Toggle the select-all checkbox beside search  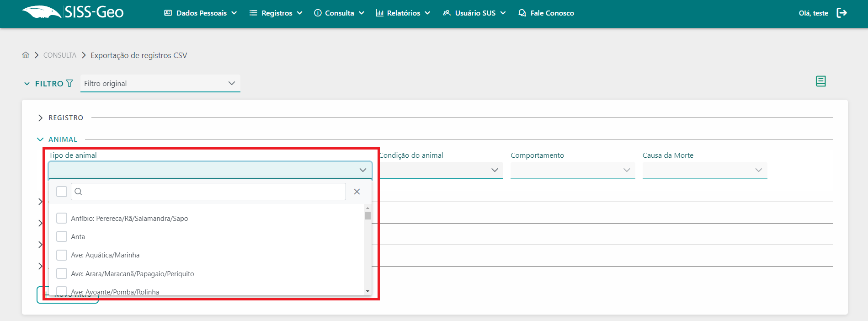pos(62,192)
